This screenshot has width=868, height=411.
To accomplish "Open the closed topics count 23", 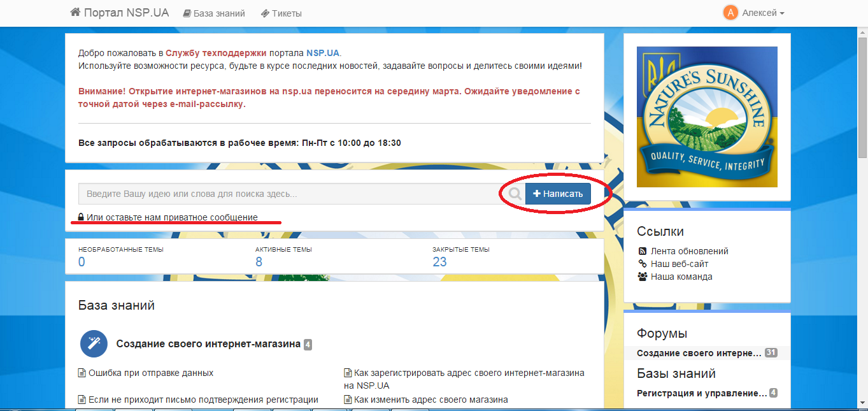I will 439,262.
